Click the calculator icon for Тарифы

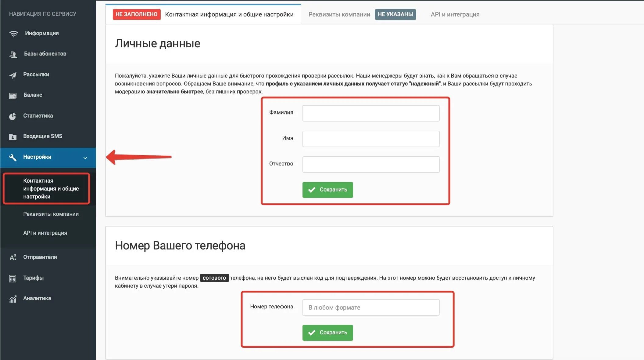click(x=13, y=278)
